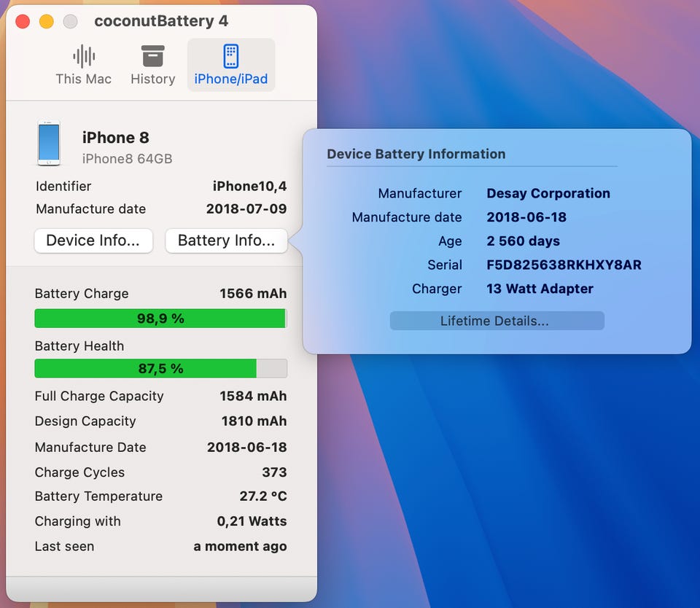Image resolution: width=700 pixels, height=608 pixels.
Task: Click the Charge Cycles label
Action: pyautogui.click(x=80, y=472)
